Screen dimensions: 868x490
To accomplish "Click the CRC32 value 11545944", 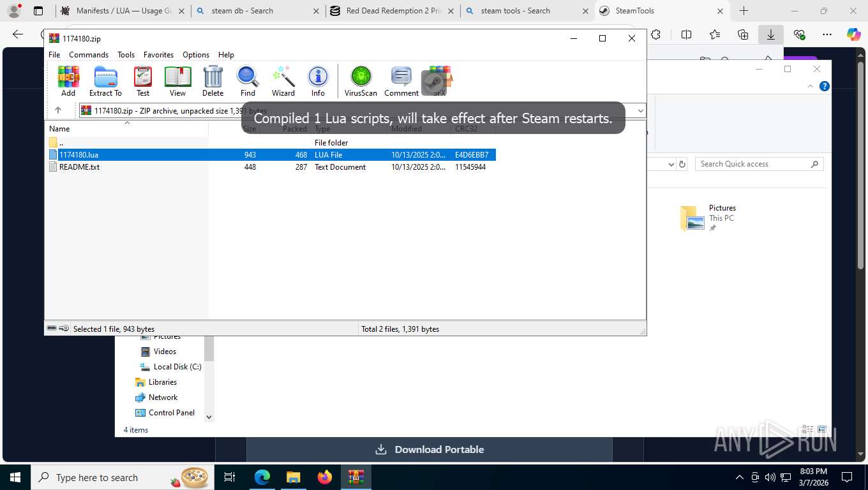I will tap(470, 167).
